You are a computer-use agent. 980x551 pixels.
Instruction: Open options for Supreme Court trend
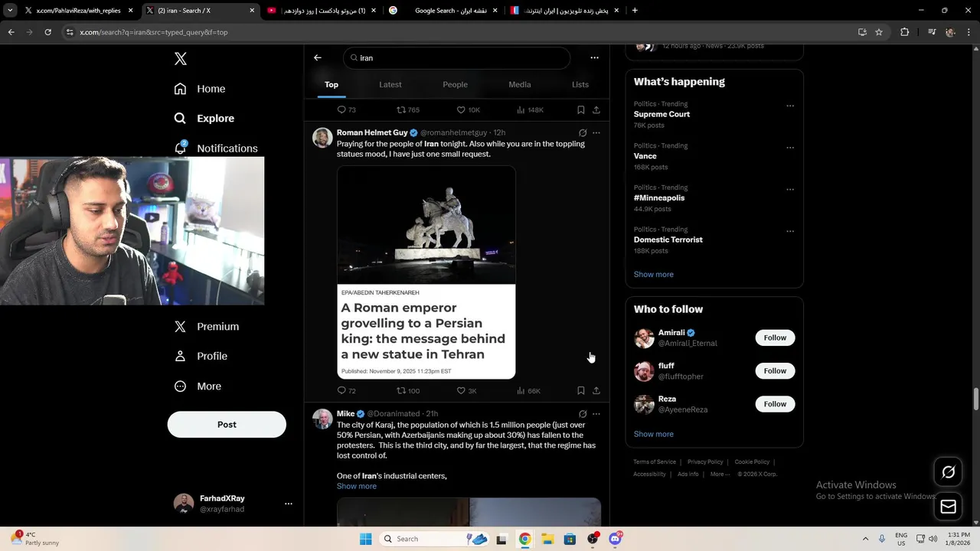tap(790, 106)
